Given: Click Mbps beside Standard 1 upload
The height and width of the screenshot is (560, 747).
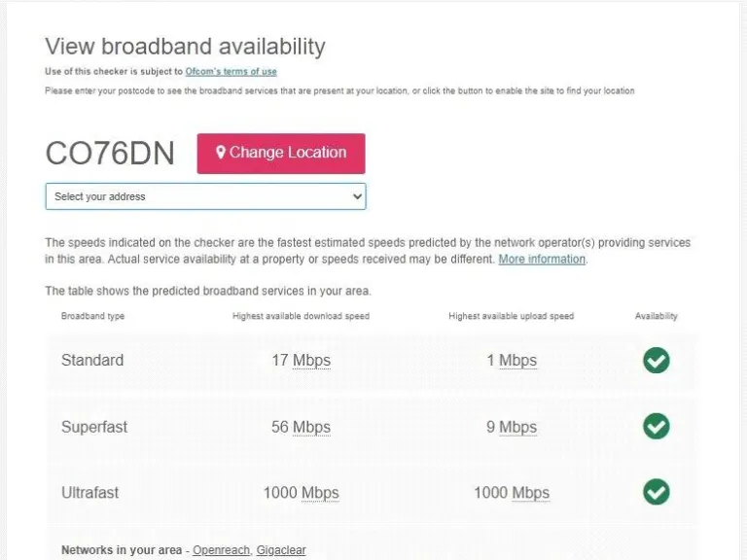Looking at the screenshot, I should click(x=517, y=361).
